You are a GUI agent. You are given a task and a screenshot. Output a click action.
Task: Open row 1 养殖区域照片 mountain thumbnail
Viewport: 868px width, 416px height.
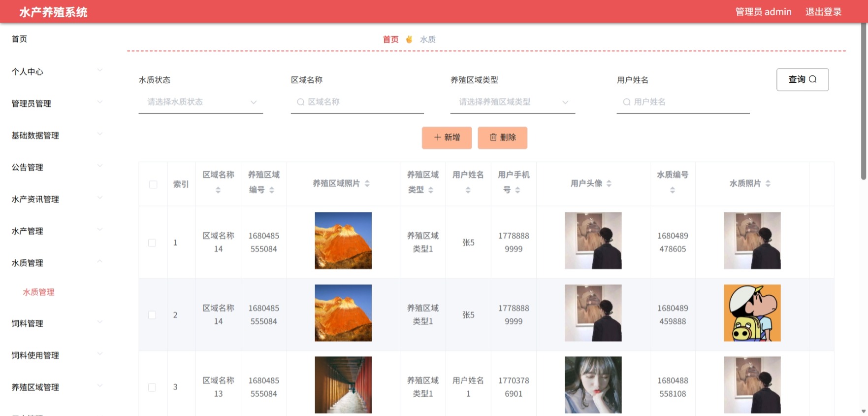point(343,241)
